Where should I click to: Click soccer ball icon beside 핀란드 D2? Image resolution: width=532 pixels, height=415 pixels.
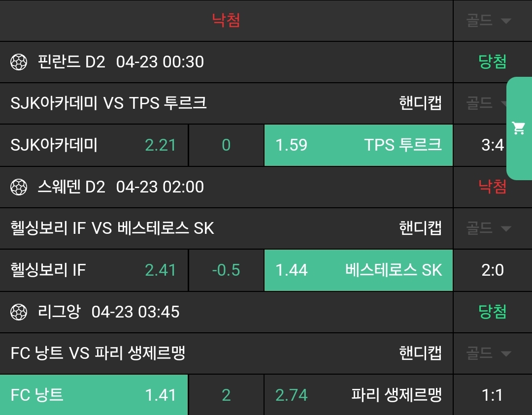(x=19, y=62)
